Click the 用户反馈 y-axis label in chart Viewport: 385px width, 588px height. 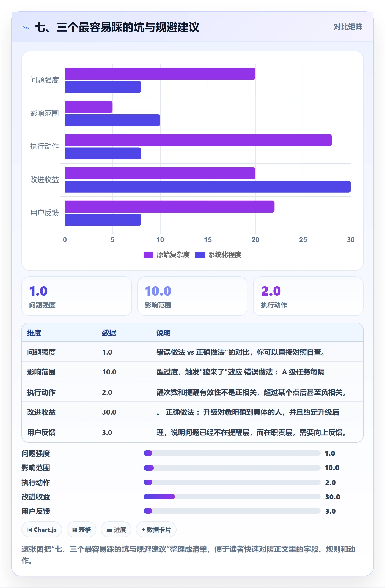(45, 213)
